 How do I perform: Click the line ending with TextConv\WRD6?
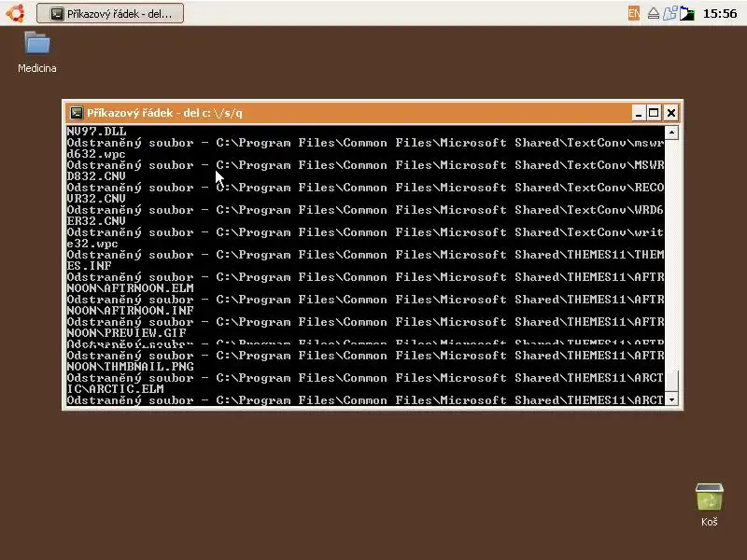[x=365, y=209]
